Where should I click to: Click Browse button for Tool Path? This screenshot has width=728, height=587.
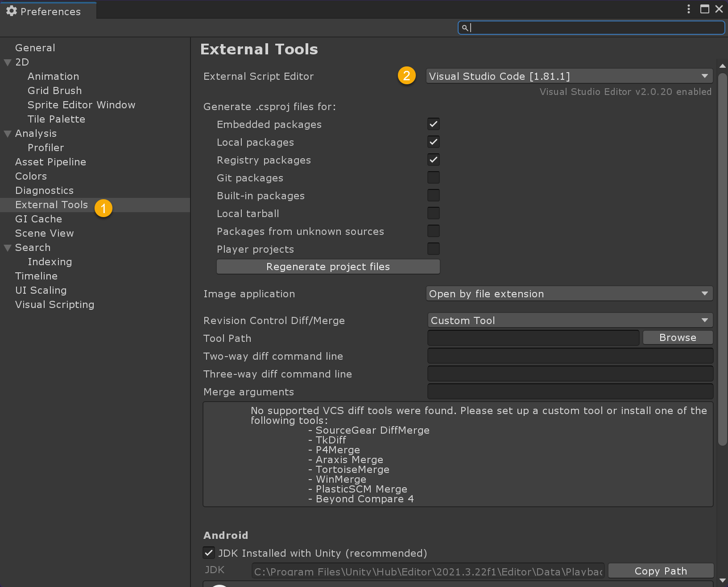678,337
